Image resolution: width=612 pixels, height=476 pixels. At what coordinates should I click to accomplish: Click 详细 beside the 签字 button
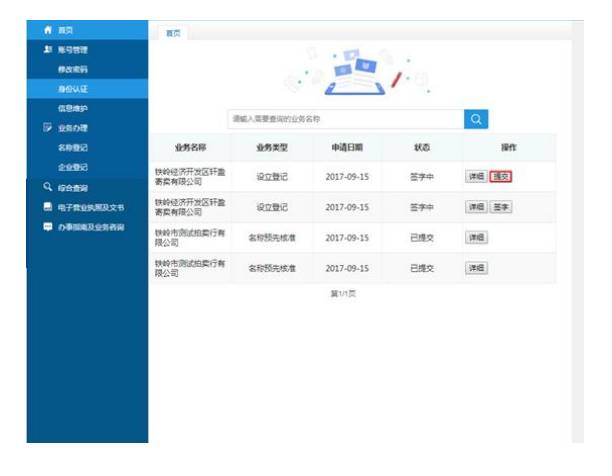[476, 207]
